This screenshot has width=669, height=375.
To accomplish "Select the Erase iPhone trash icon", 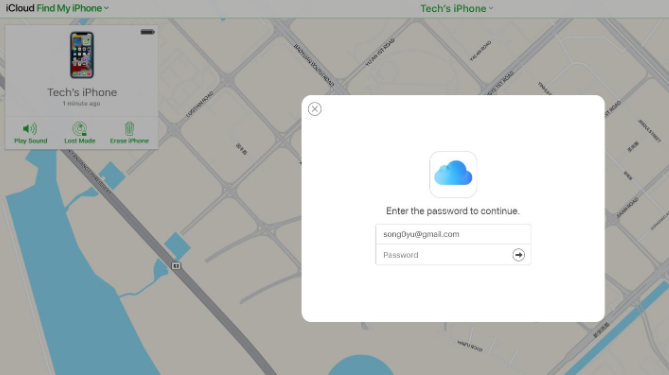I will pyautogui.click(x=129, y=128).
